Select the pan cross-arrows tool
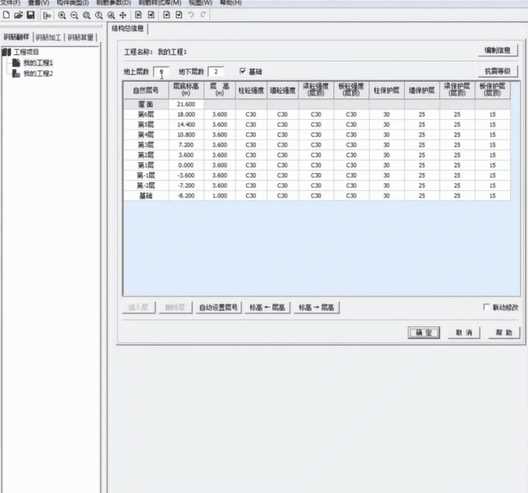 [123, 15]
